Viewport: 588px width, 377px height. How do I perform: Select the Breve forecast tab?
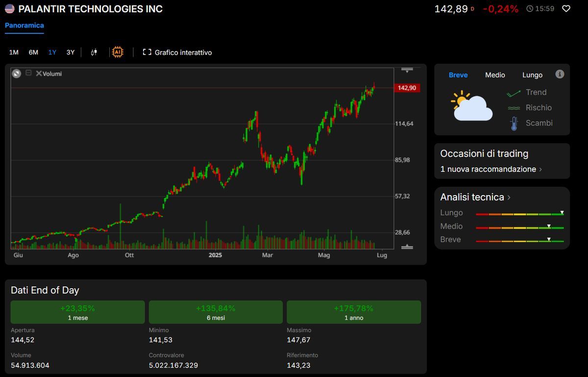click(x=458, y=75)
